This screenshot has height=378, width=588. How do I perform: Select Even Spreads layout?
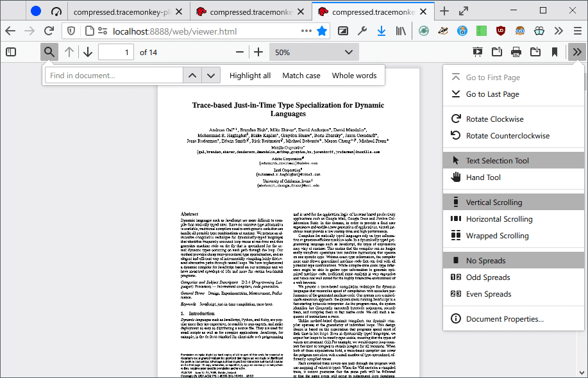click(514, 294)
